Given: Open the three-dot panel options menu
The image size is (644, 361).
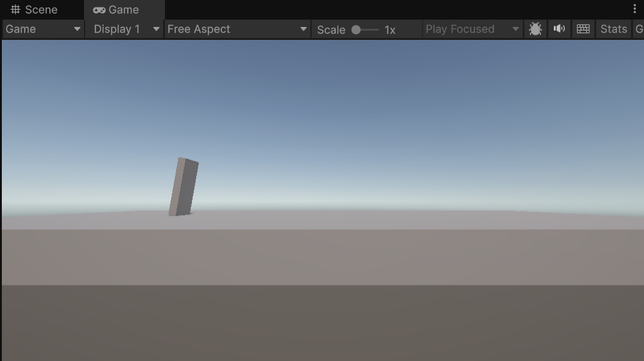Looking at the screenshot, I should (634, 9).
